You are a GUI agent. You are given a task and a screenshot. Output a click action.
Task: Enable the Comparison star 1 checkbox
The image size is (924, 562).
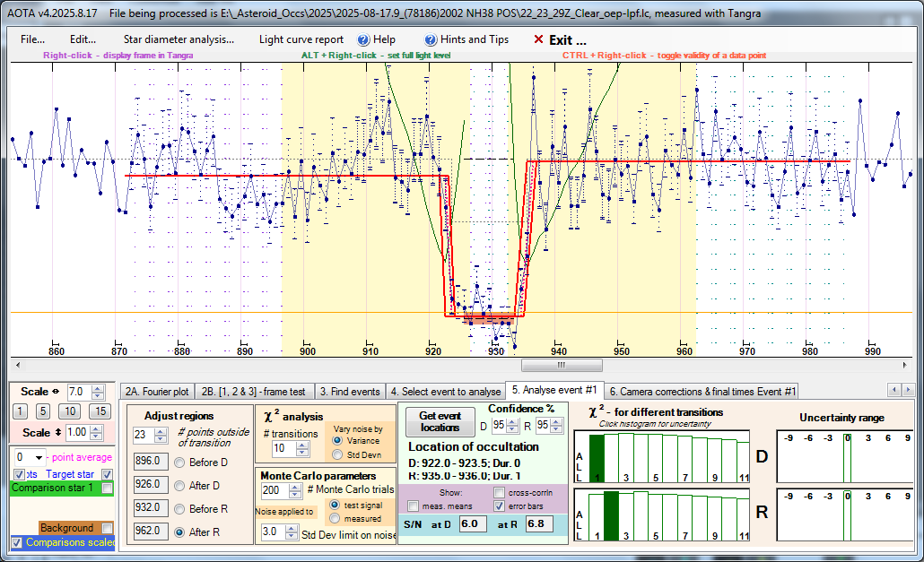point(108,489)
